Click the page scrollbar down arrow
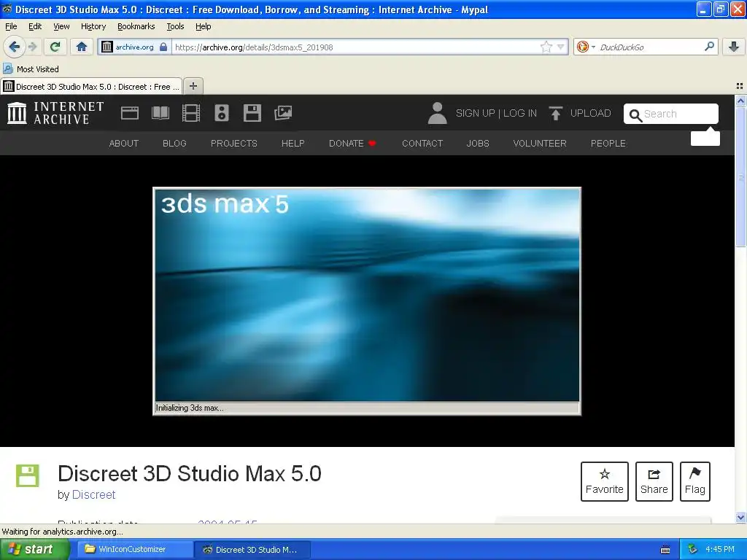The image size is (747, 560). [x=740, y=517]
